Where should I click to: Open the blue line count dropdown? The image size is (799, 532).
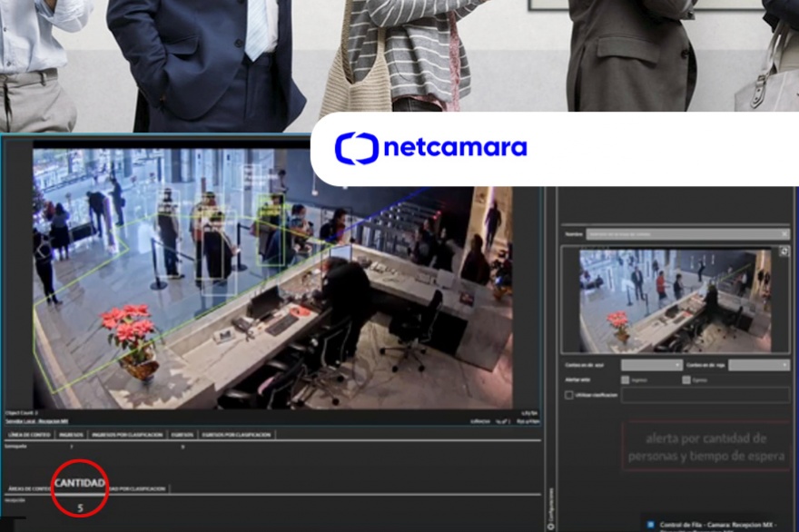[x=651, y=364]
